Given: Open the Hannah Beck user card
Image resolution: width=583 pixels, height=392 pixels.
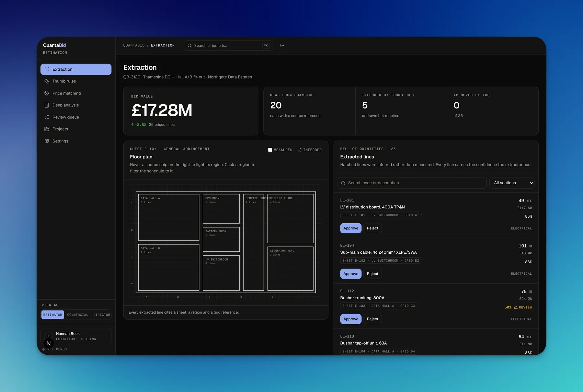Looking at the screenshot, I should point(76,336).
